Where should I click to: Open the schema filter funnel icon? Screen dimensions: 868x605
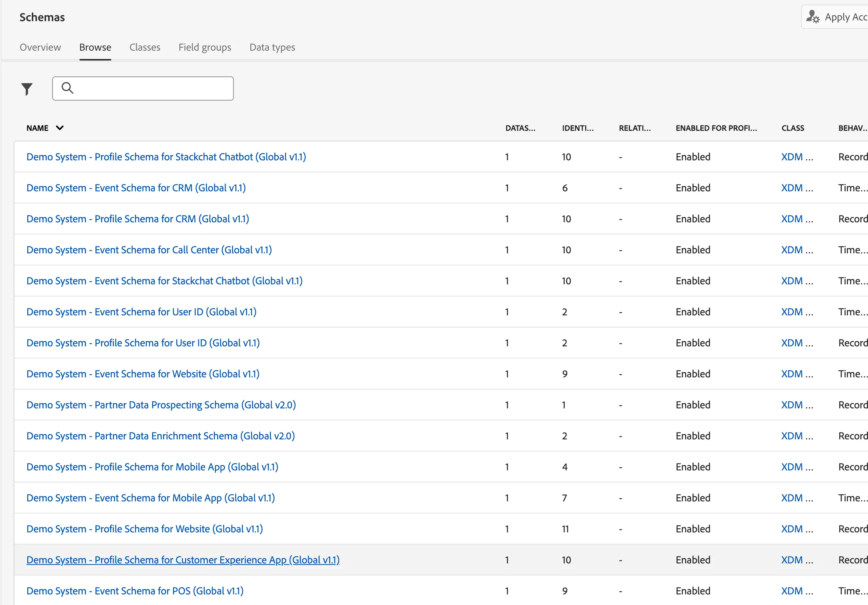tap(27, 89)
